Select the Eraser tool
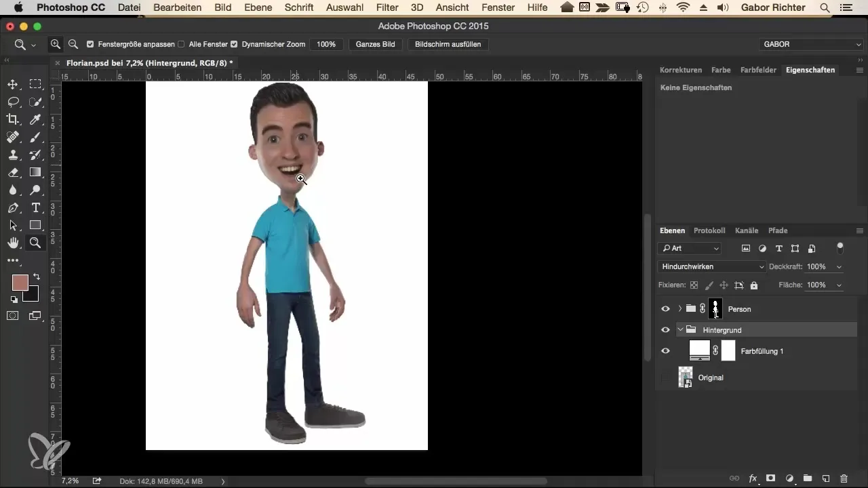The height and width of the screenshot is (488, 868). [x=13, y=172]
